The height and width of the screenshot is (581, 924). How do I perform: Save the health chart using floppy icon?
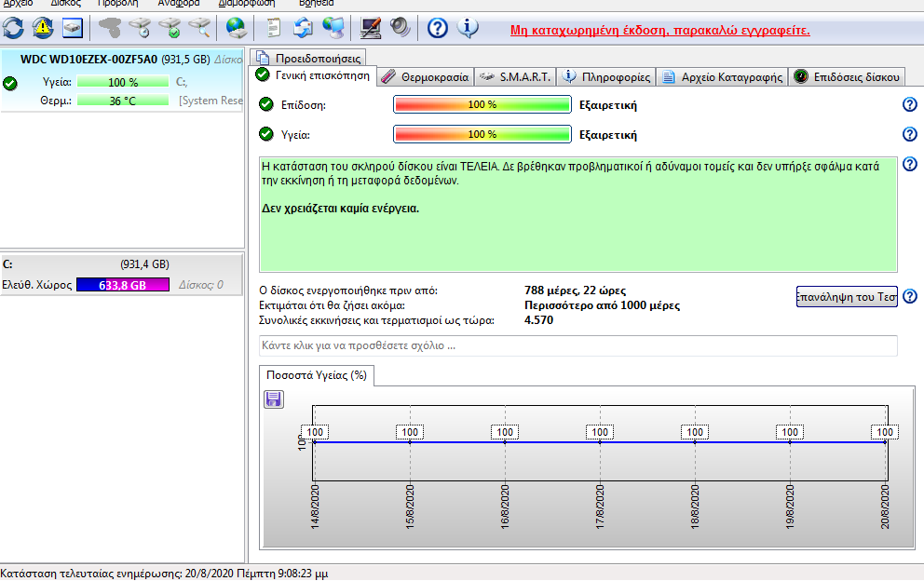pyautogui.click(x=274, y=399)
